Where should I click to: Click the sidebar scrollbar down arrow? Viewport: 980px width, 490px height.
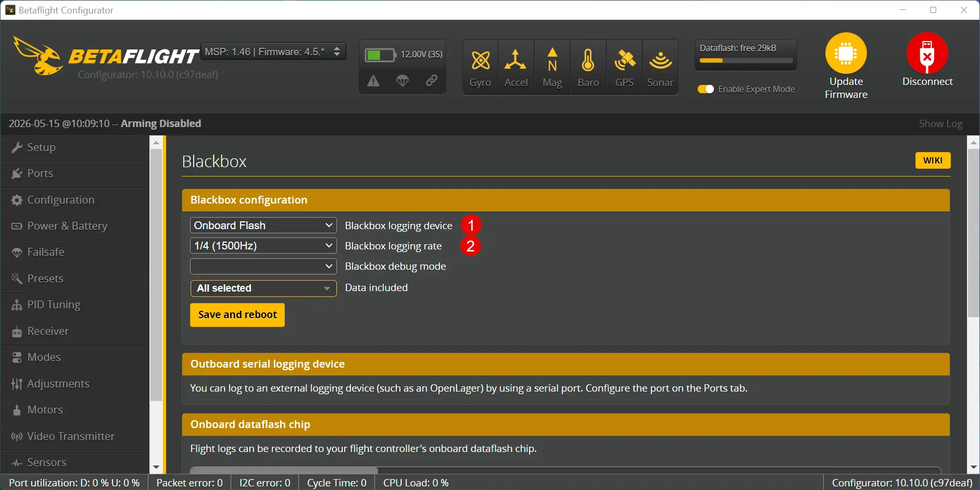coord(156,468)
